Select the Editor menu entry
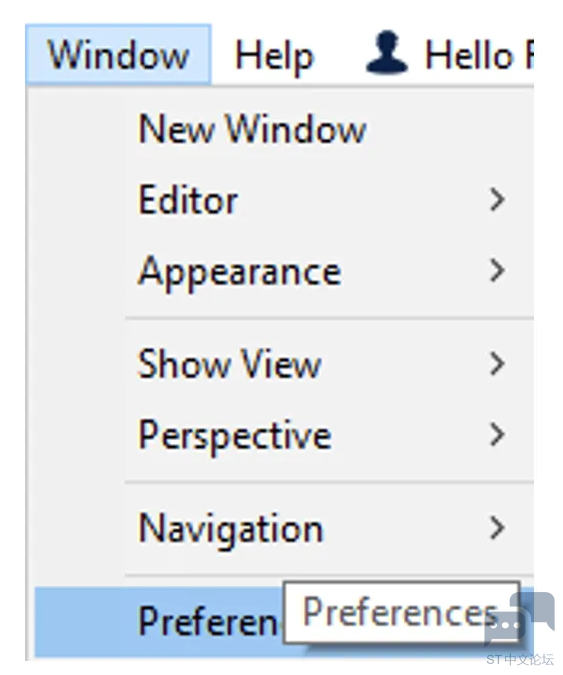This screenshot has width=563, height=675. tap(285, 200)
